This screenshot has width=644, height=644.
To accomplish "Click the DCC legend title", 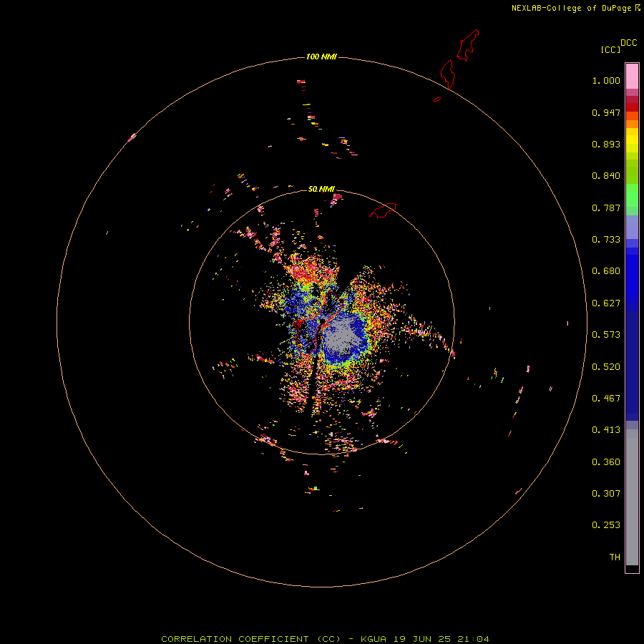I will (x=628, y=43).
